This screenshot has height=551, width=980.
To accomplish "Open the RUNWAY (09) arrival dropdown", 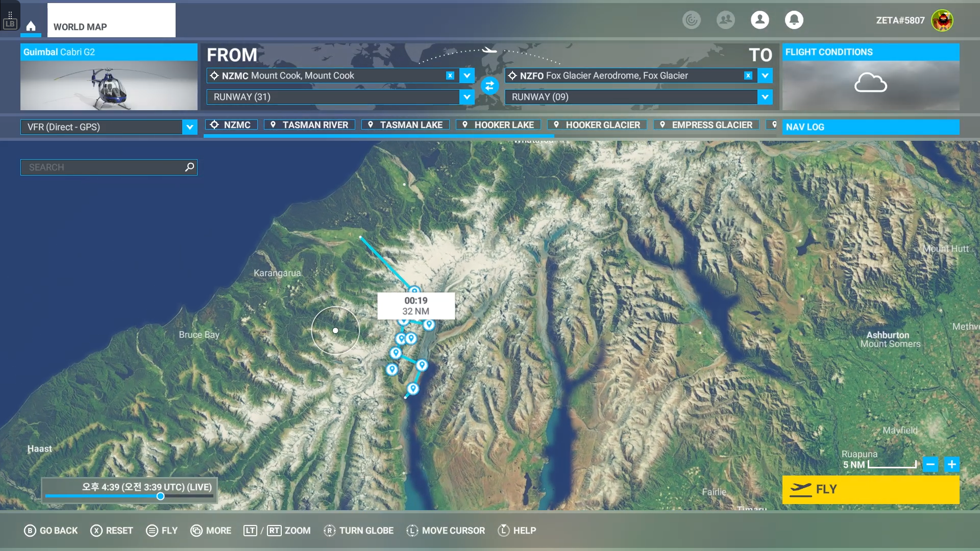I will pos(765,97).
